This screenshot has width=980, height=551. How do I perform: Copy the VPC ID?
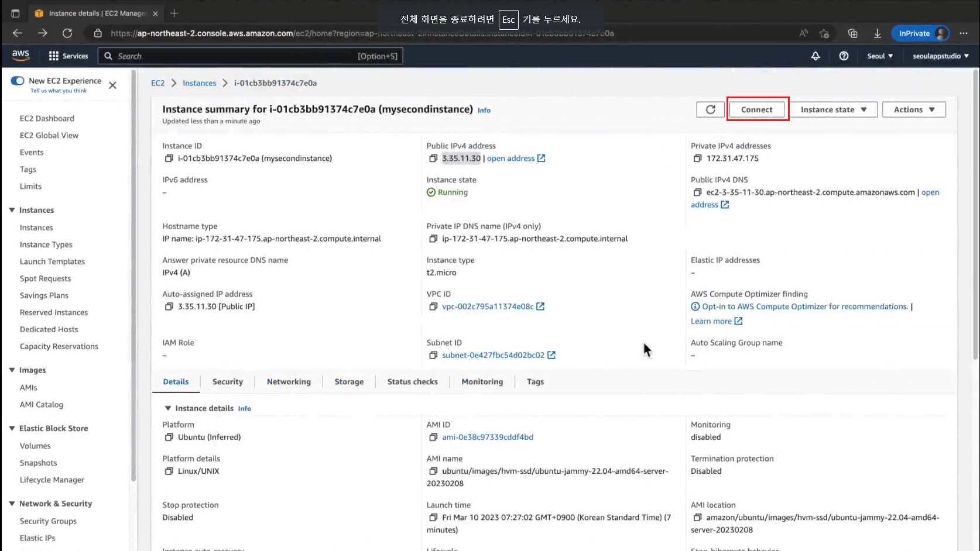[433, 307]
